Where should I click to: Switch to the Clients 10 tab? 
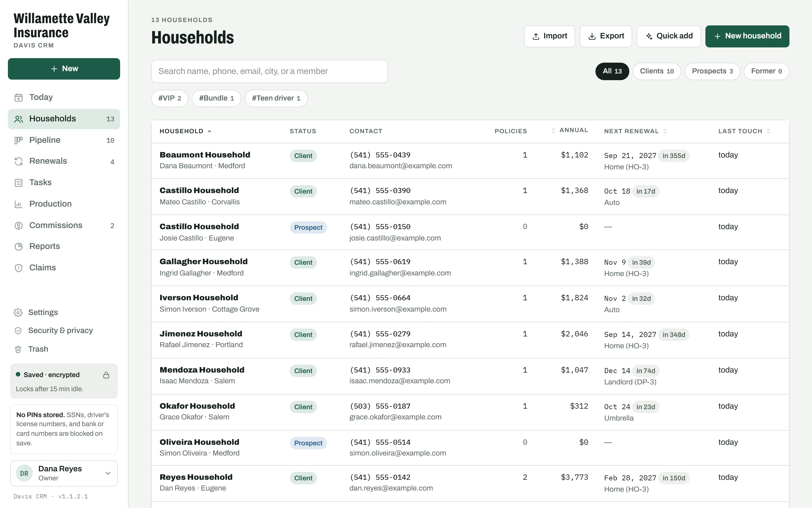coord(657,71)
